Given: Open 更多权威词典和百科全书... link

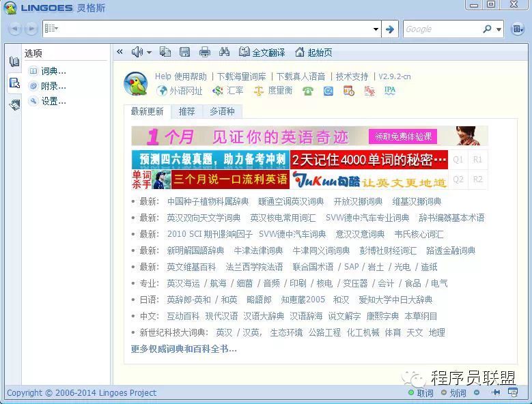Looking at the screenshot, I should (x=184, y=349).
